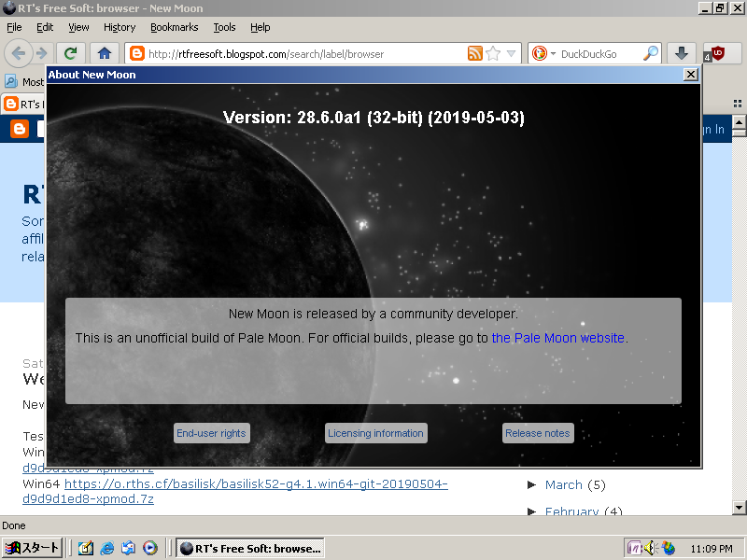The height and width of the screenshot is (560, 747).
Task: Open the March archive link
Action: (x=564, y=484)
